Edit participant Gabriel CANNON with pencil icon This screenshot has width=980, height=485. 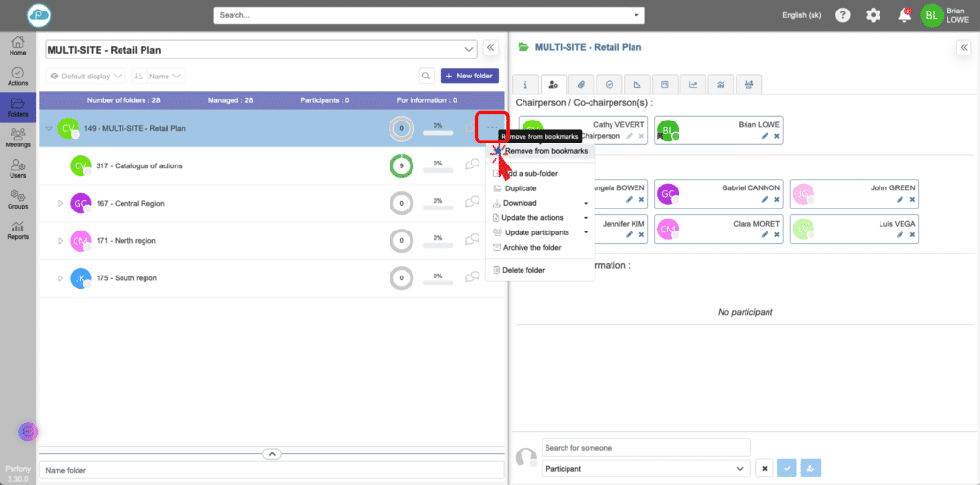[765, 199]
